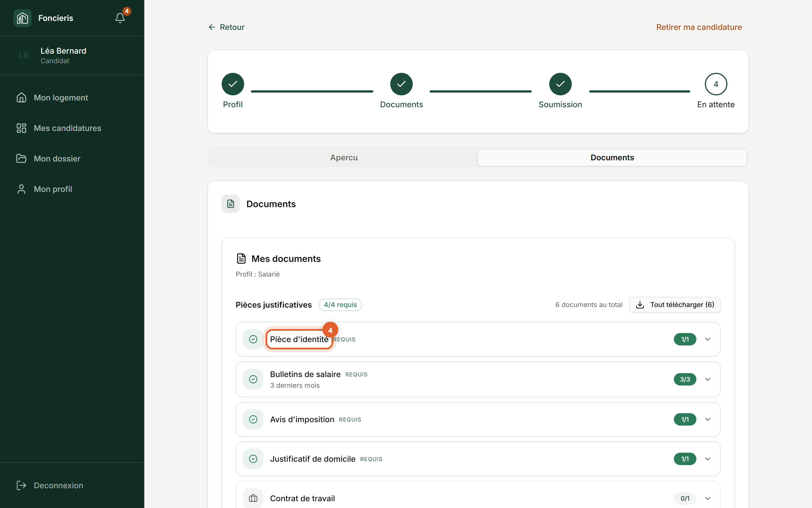Click the En attente step label
Screen dimensions: 812x508
[716, 104]
